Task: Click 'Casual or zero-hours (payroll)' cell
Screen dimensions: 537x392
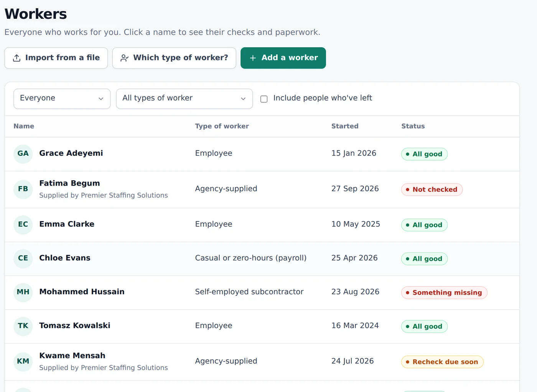Action: pos(251,258)
